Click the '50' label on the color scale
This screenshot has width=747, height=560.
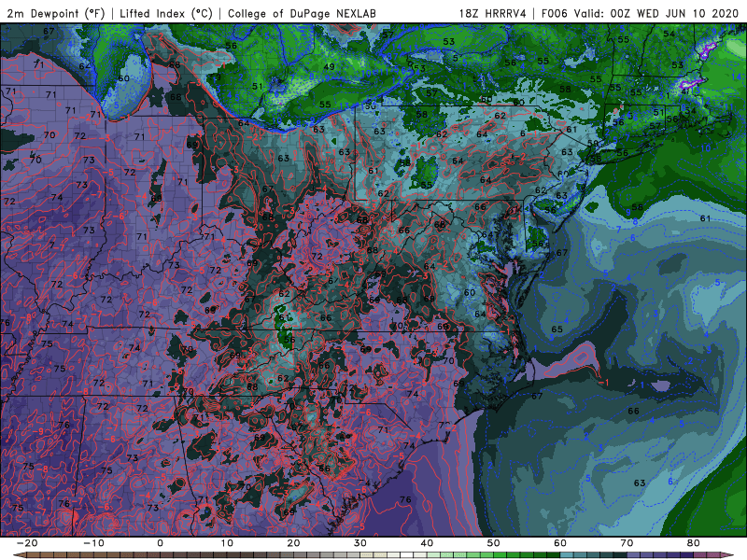(x=494, y=543)
